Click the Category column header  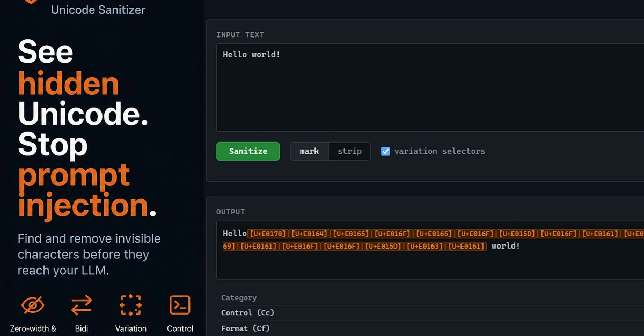click(x=239, y=297)
